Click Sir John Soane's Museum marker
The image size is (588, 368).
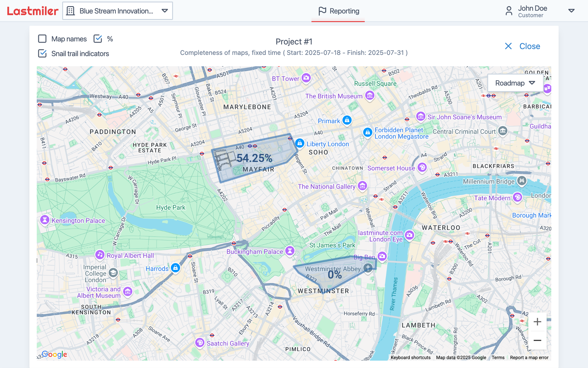coord(420,116)
